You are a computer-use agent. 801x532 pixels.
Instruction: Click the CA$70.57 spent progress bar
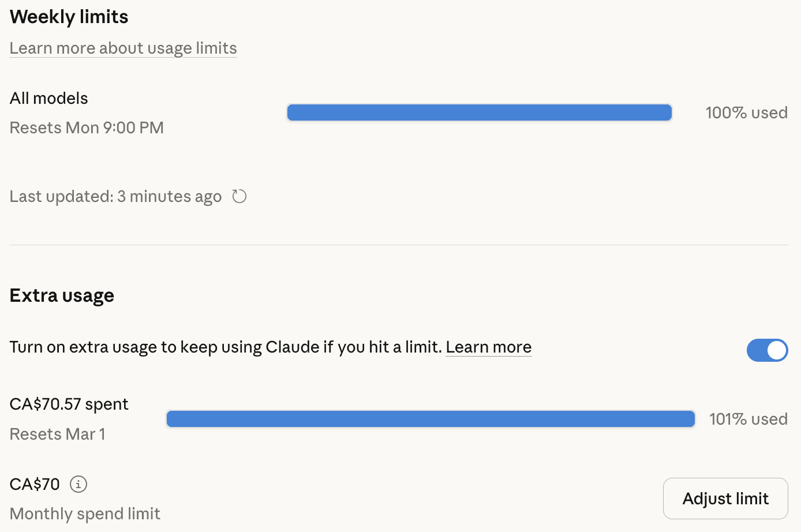pos(431,419)
